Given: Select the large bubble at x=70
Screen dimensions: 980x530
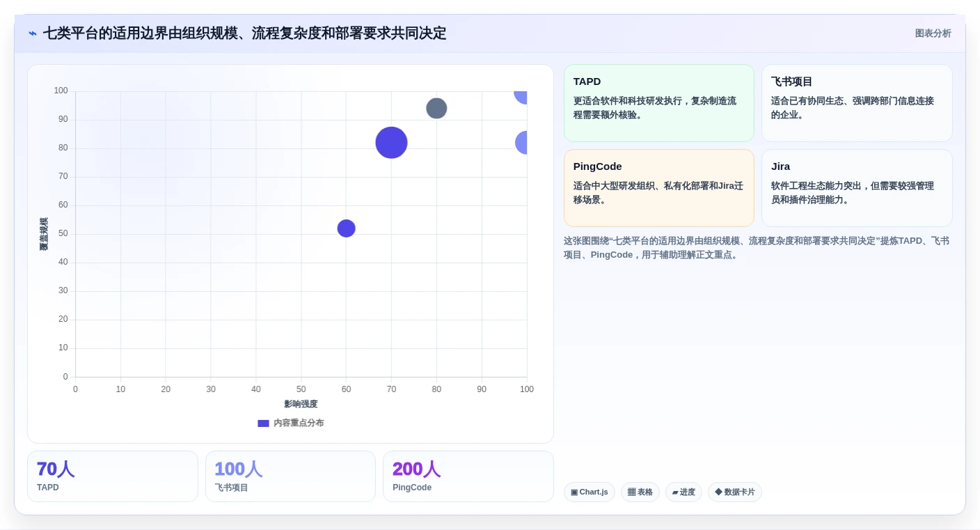Looking at the screenshot, I should 391,143.
